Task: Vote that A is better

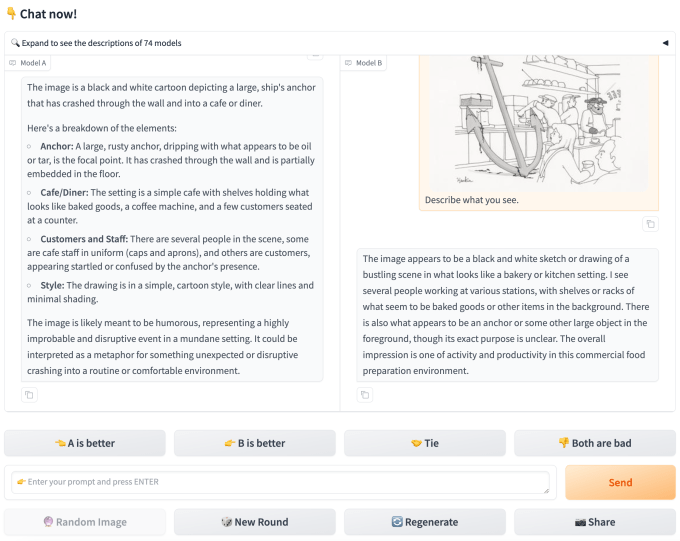Action: [x=85, y=443]
